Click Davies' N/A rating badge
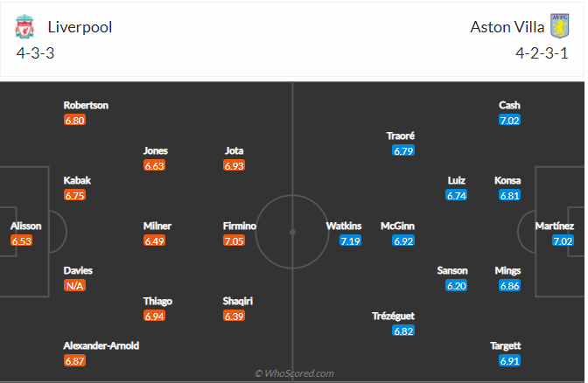 click(74, 286)
